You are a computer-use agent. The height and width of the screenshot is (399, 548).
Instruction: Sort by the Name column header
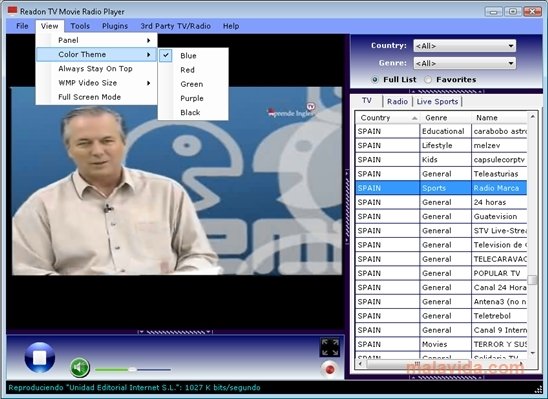point(499,118)
